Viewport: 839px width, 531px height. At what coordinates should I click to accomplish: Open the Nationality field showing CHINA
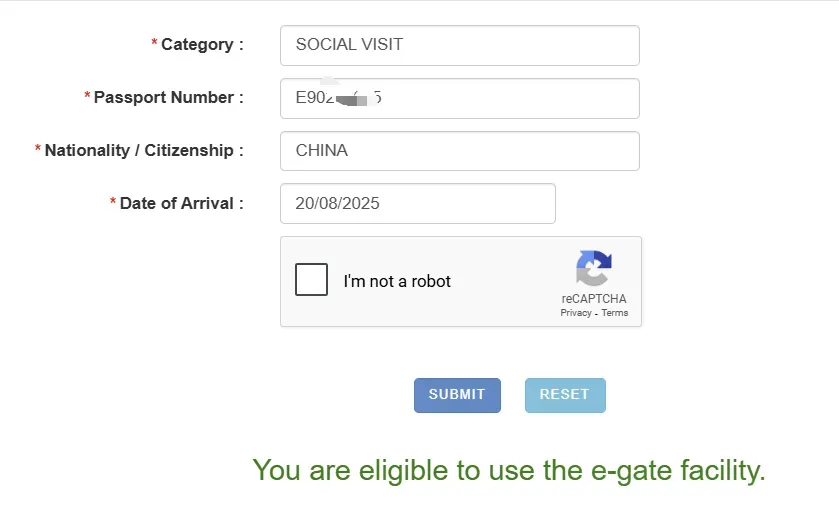click(460, 151)
